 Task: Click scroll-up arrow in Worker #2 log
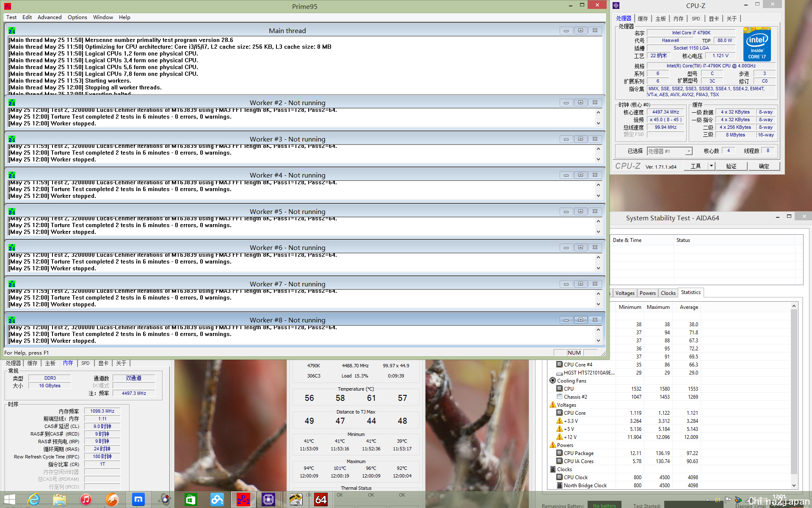pos(598,113)
